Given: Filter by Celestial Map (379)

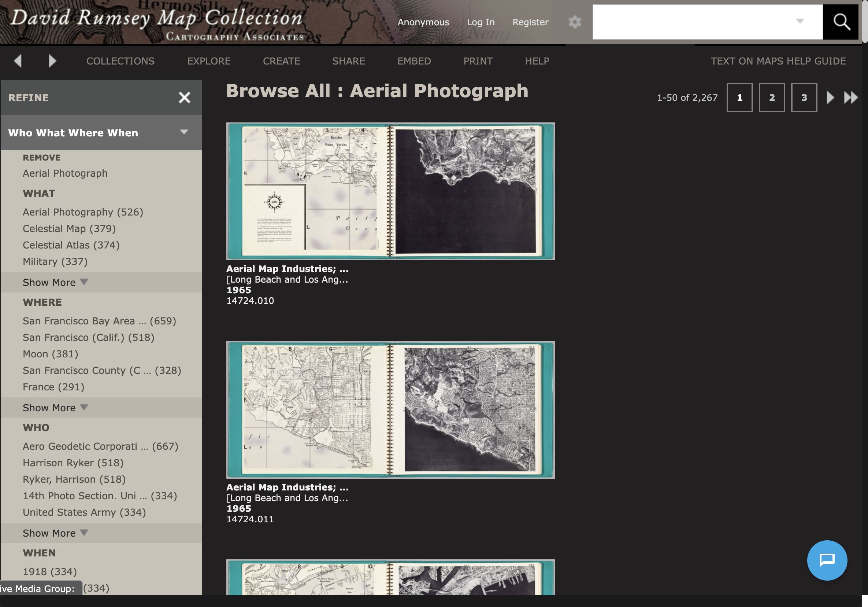Looking at the screenshot, I should pyautogui.click(x=69, y=229).
